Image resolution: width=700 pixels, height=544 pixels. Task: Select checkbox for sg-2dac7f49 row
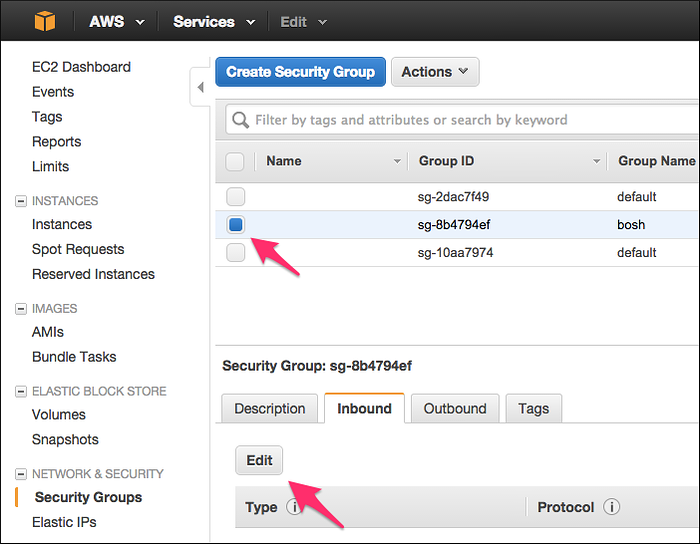[x=235, y=196]
